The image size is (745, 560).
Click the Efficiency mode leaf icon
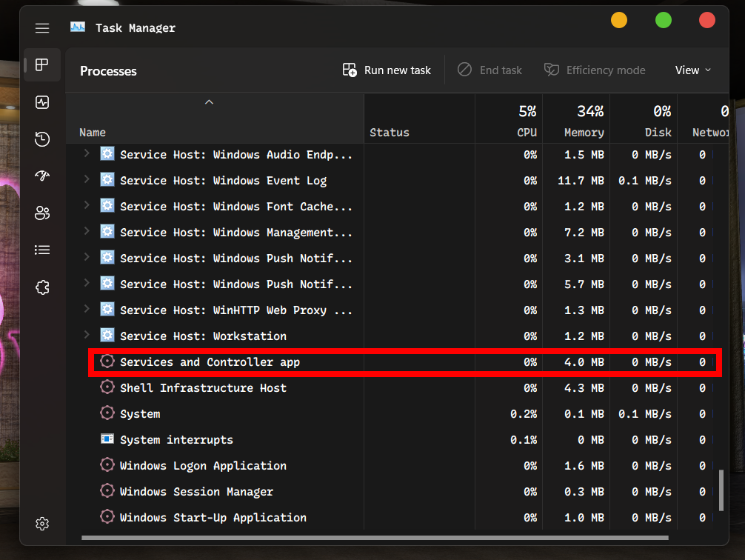pyautogui.click(x=551, y=70)
